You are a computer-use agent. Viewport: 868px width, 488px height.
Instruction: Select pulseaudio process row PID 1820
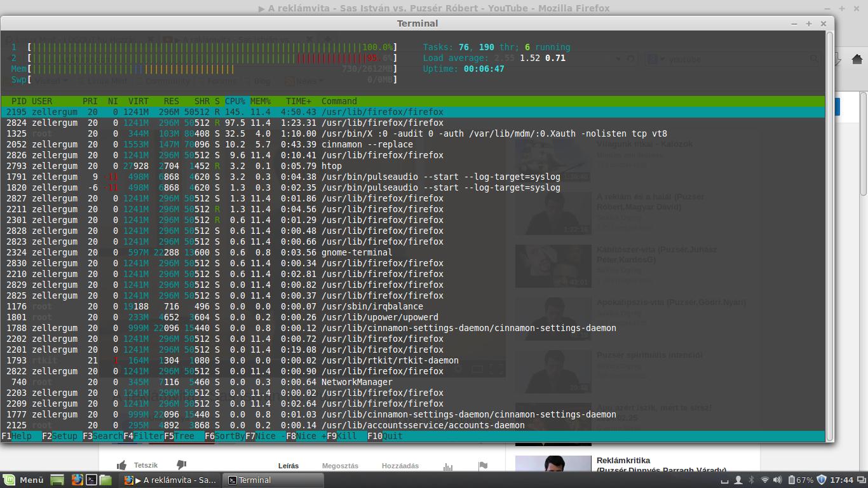[x=413, y=187]
